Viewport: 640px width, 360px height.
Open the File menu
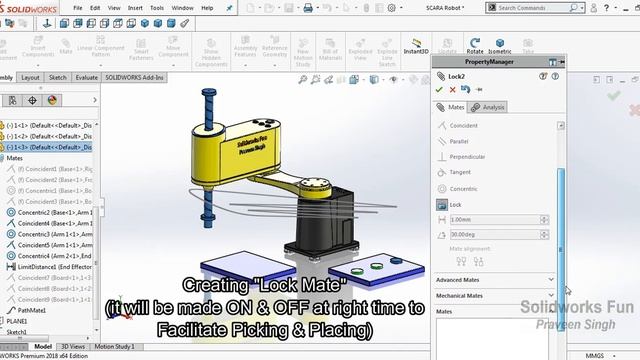tap(78, 8)
